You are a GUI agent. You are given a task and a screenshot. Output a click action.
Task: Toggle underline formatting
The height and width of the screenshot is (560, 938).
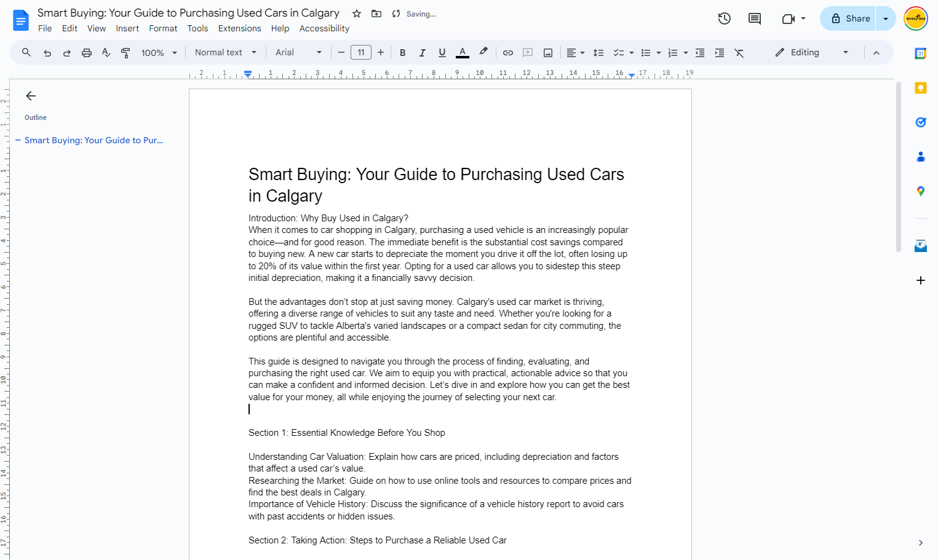click(x=442, y=53)
